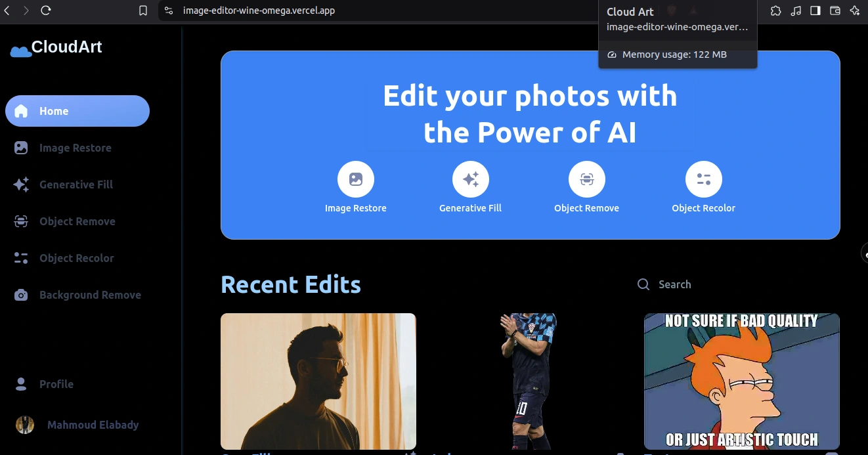Screen dimensions: 868x455
Task: Click the Generative Fill sparkle icon in banner
Action: pos(471,179)
